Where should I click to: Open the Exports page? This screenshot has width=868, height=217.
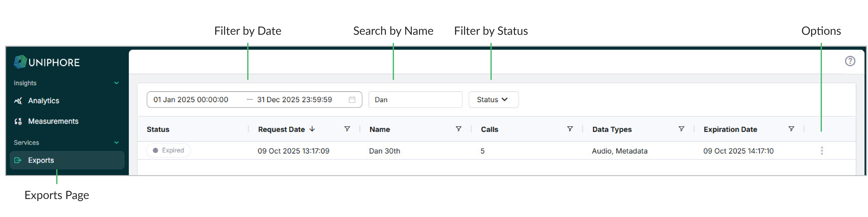[67, 160]
